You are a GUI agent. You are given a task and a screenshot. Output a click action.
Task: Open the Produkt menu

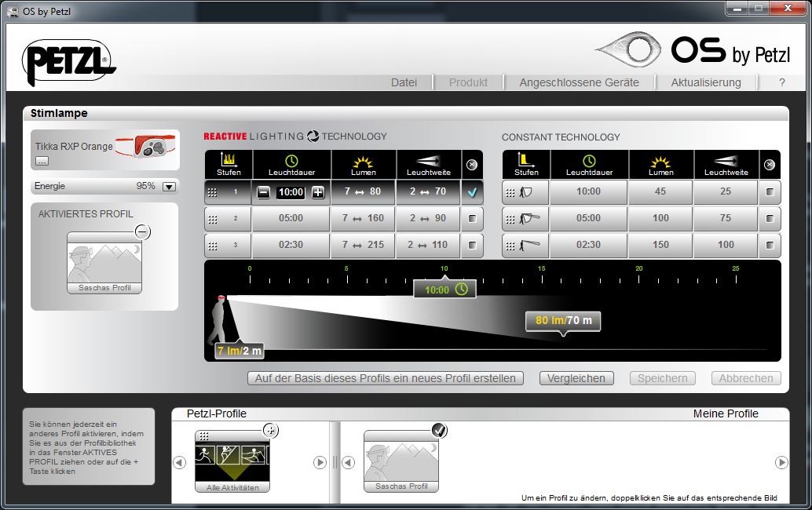coord(468,82)
